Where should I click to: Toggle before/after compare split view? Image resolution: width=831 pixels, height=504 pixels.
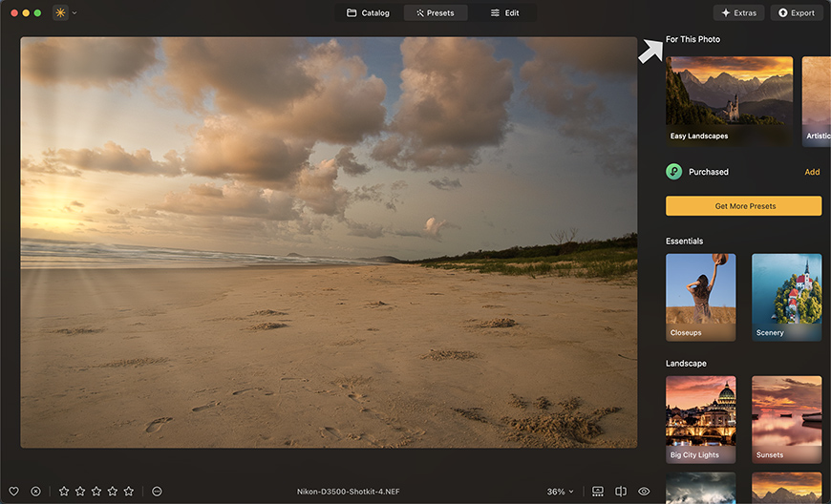point(621,492)
